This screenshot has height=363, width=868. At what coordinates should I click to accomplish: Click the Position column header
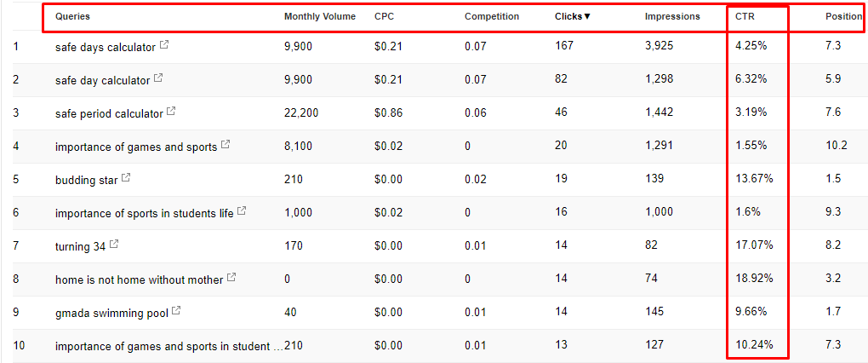point(843,17)
